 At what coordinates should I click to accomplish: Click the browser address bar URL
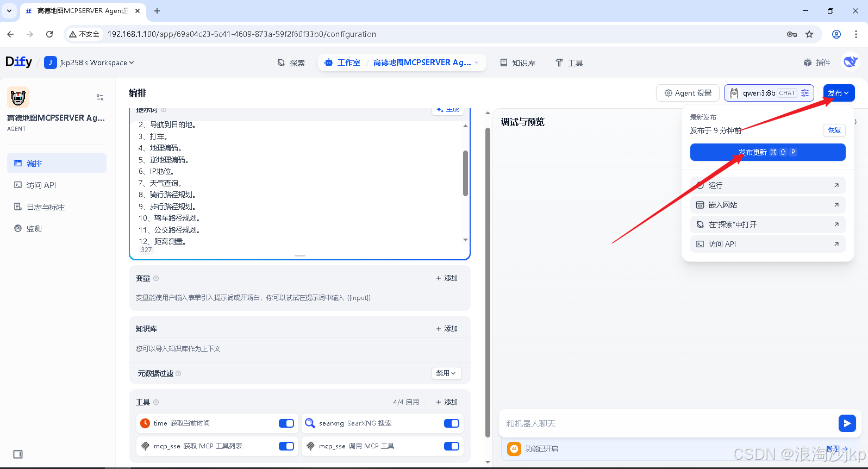pos(241,34)
